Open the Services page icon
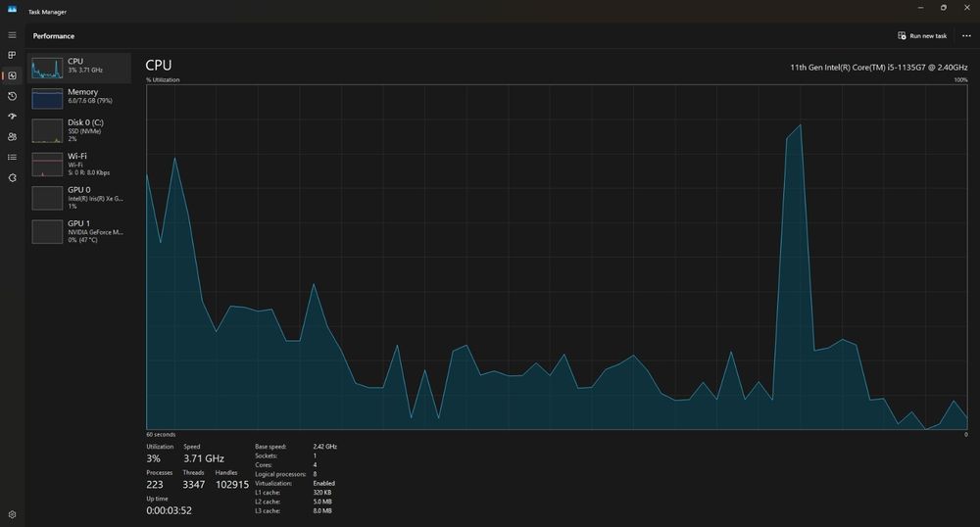The image size is (980, 527). pos(12,178)
